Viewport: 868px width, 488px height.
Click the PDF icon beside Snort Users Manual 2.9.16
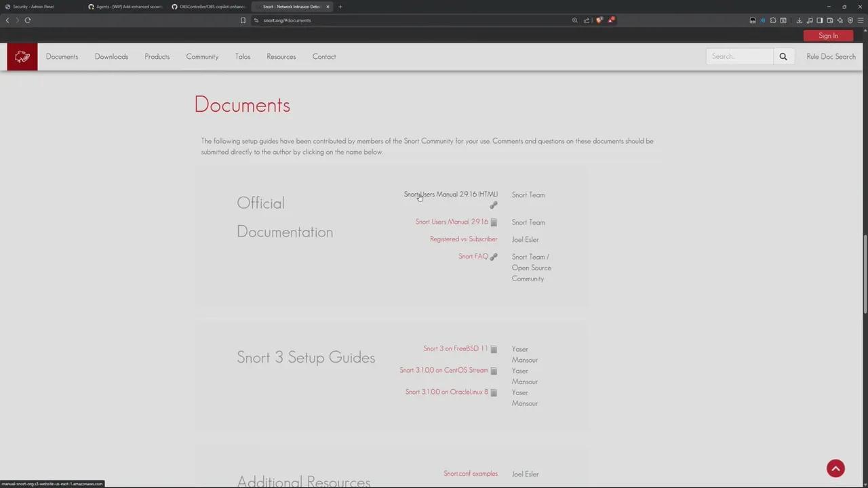point(494,222)
